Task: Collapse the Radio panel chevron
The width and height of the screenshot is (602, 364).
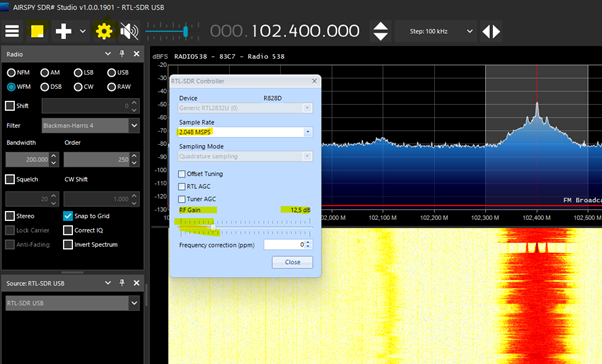Action: click(108, 54)
